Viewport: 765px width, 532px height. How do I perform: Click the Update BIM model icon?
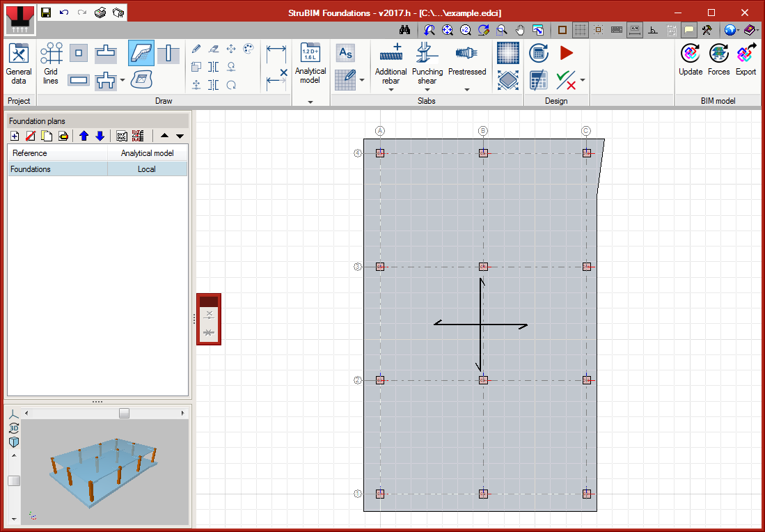coord(690,59)
